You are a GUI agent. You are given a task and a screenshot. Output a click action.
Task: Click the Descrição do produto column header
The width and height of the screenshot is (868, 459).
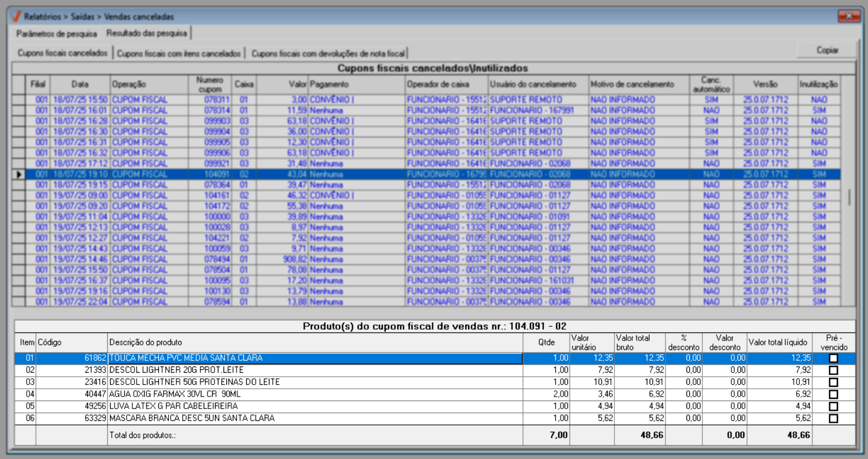(146, 342)
